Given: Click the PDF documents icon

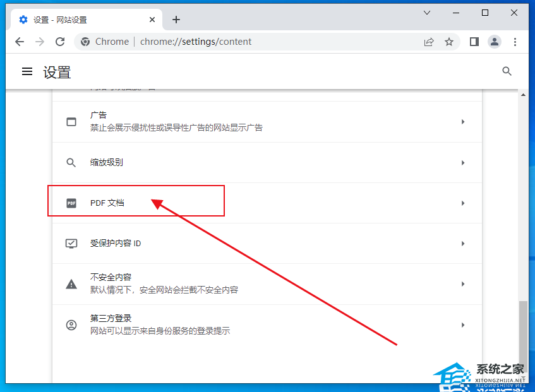Looking at the screenshot, I should click(71, 203).
